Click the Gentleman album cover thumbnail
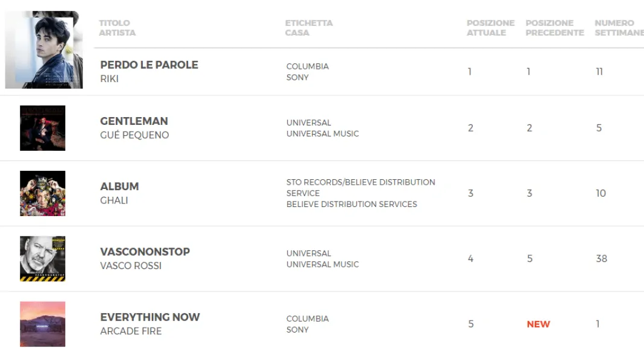Viewport: 644px width, 350px height. (42, 128)
